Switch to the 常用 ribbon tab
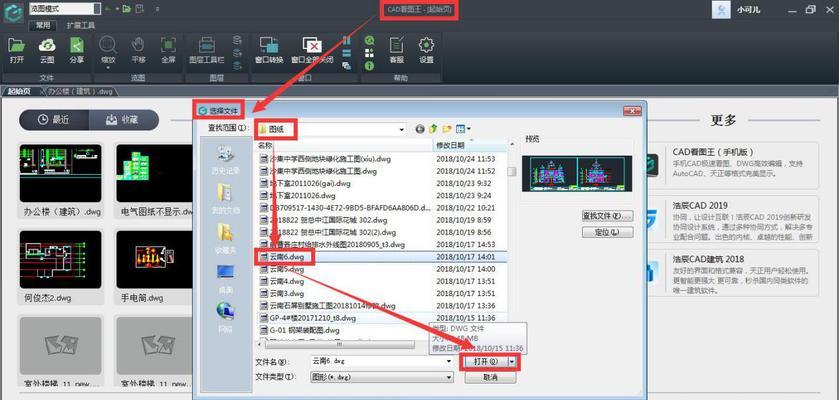This screenshot has height=400, width=839. [x=43, y=25]
